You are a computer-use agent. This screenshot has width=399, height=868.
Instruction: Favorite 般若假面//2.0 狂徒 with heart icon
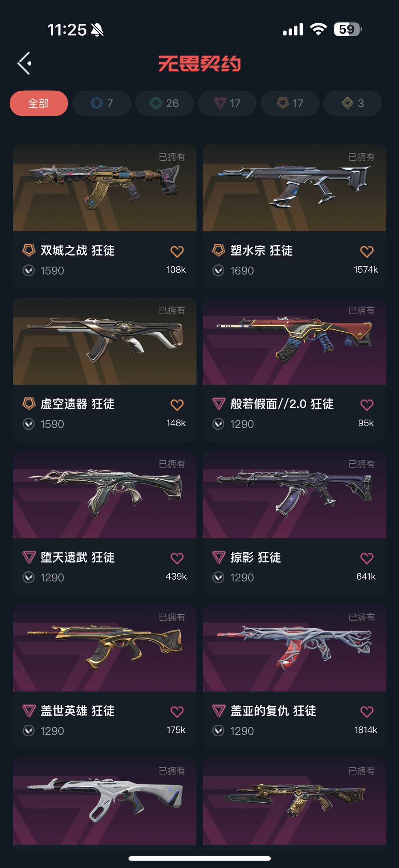click(367, 405)
